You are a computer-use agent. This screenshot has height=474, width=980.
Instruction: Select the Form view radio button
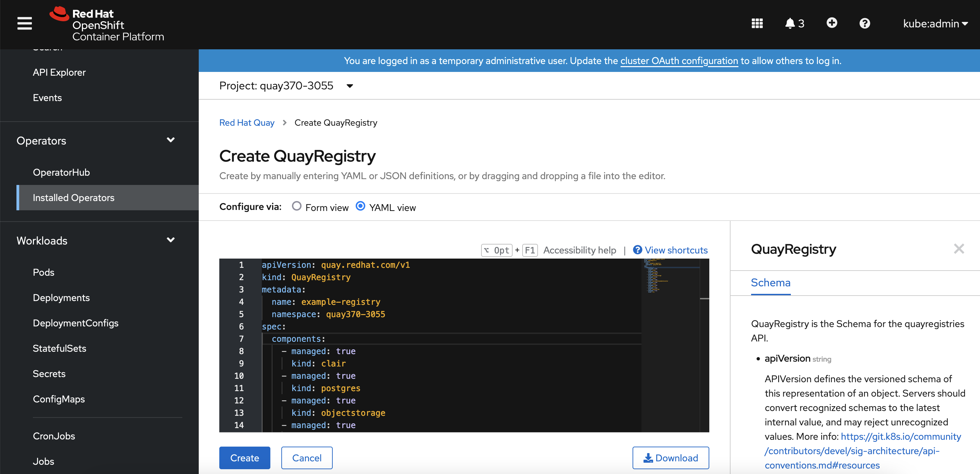click(296, 207)
